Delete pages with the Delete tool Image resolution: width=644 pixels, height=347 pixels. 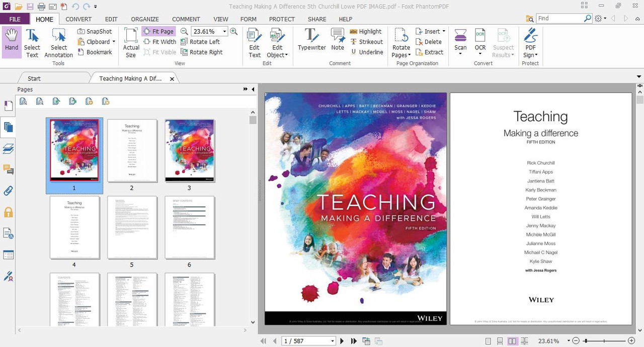tap(429, 42)
